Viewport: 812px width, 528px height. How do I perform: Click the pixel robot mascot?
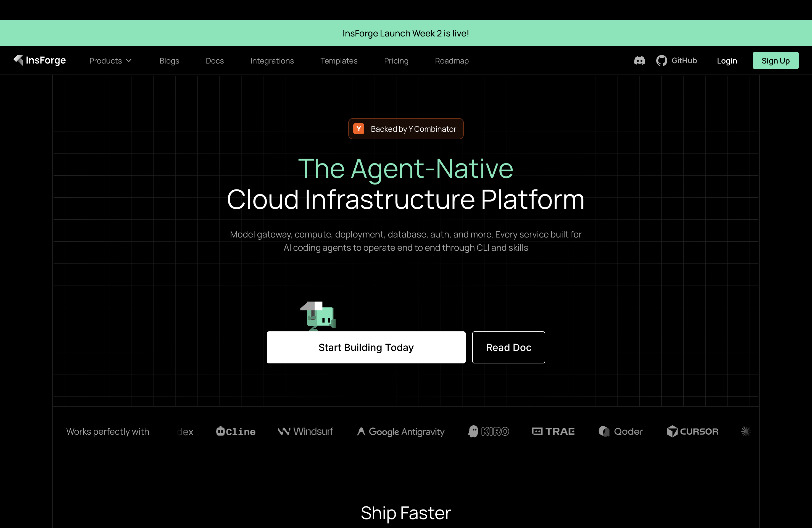318,316
